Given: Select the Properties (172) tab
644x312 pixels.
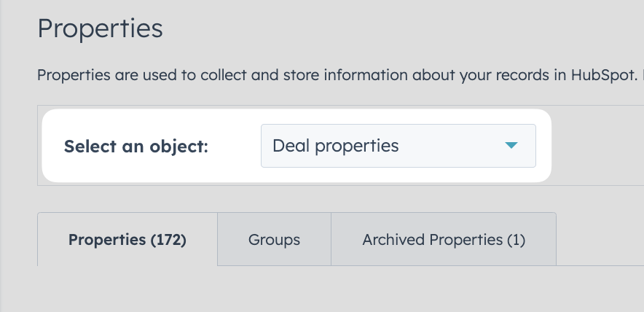Looking at the screenshot, I should 127,239.
